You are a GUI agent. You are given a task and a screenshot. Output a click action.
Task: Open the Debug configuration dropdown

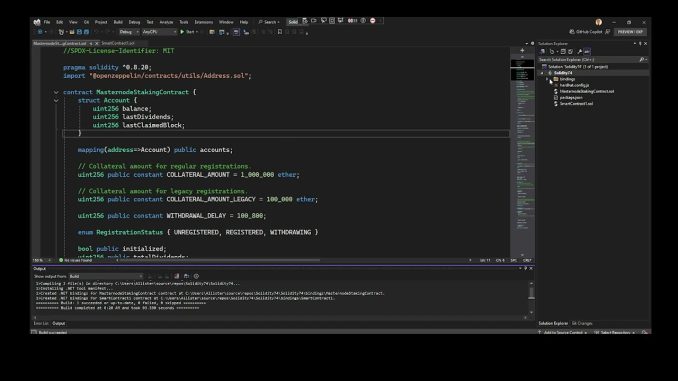(x=129, y=32)
